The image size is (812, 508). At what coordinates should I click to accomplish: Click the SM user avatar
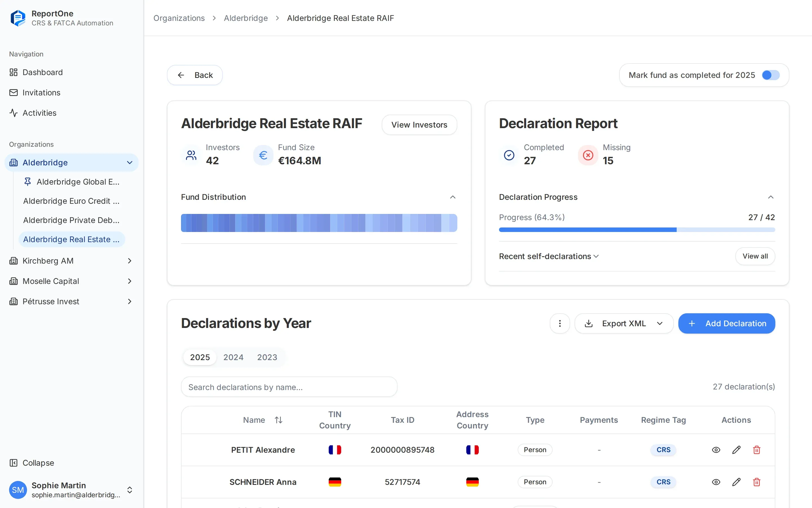point(18,490)
